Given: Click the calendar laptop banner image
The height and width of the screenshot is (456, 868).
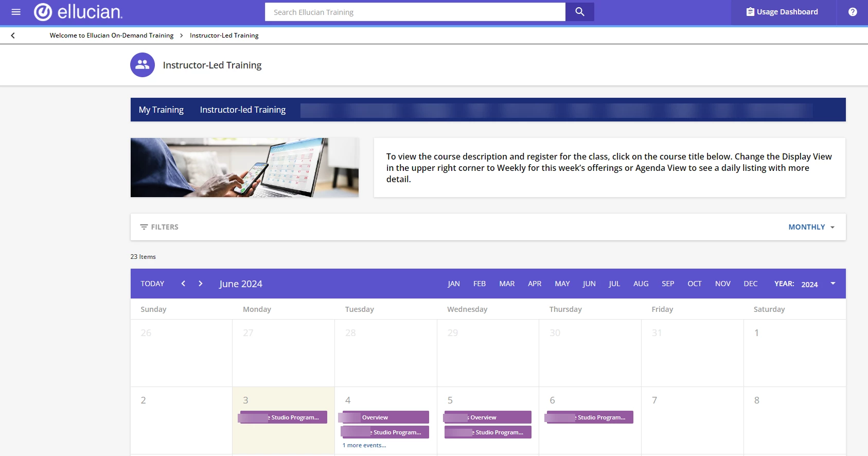Looking at the screenshot, I should coord(244,167).
